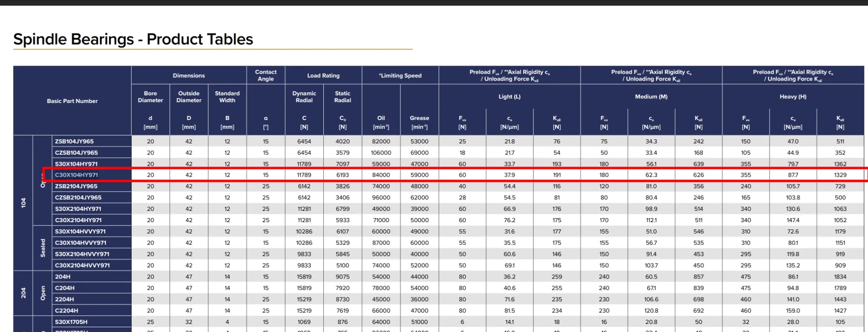
Task: Click part number 204H
Action: click(63, 276)
